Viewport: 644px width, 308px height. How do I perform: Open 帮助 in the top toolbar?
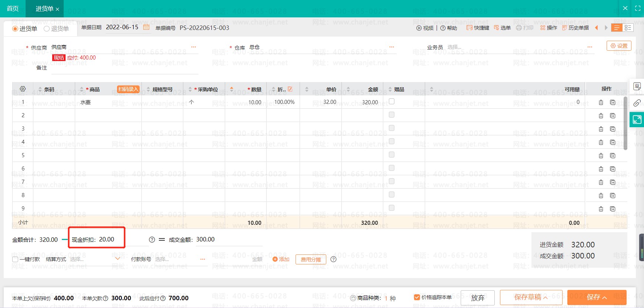pyautogui.click(x=448, y=28)
